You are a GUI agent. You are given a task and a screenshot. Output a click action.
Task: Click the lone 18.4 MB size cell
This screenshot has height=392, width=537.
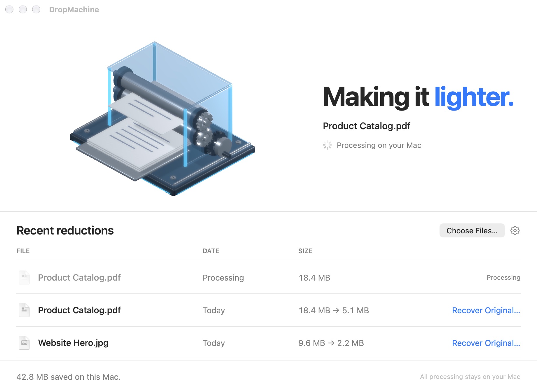pyautogui.click(x=314, y=278)
